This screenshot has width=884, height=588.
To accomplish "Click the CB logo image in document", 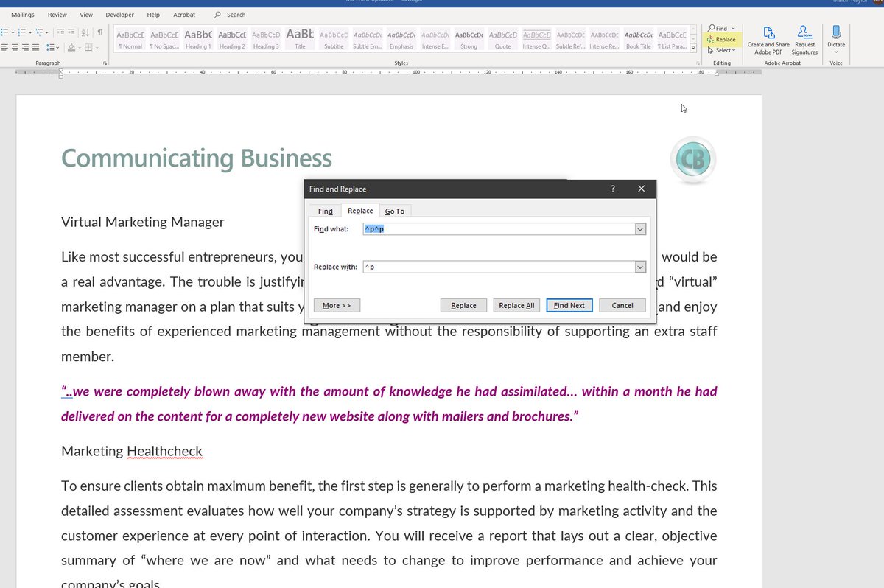I will click(693, 160).
